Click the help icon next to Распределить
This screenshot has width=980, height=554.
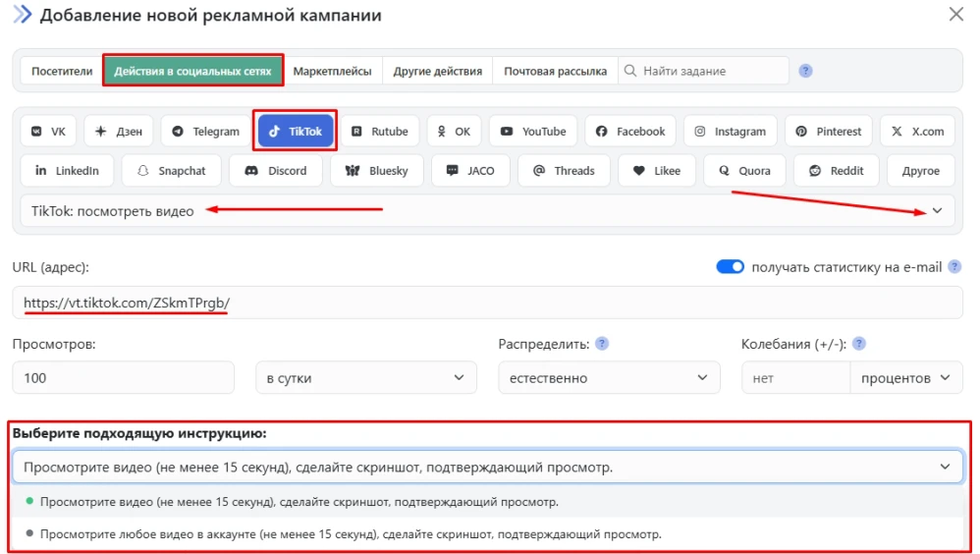pyautogui.click(x=602, y=343)
